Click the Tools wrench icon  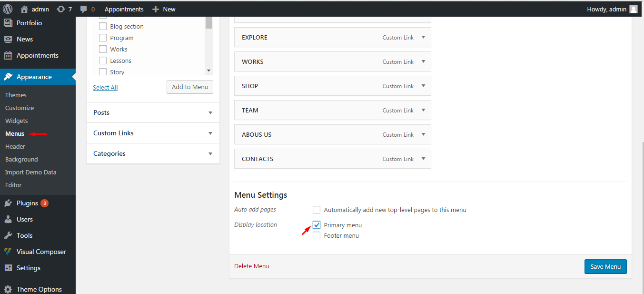coord(8,235)
